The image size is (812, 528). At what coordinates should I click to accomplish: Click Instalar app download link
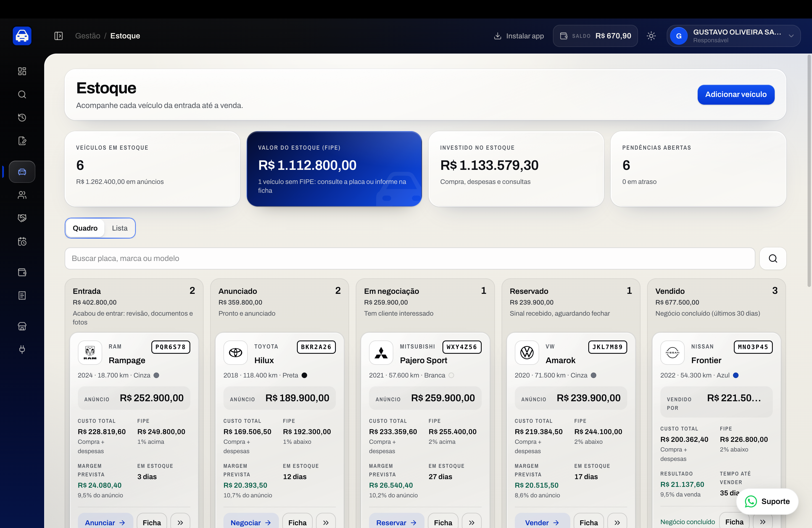point(519,36)
